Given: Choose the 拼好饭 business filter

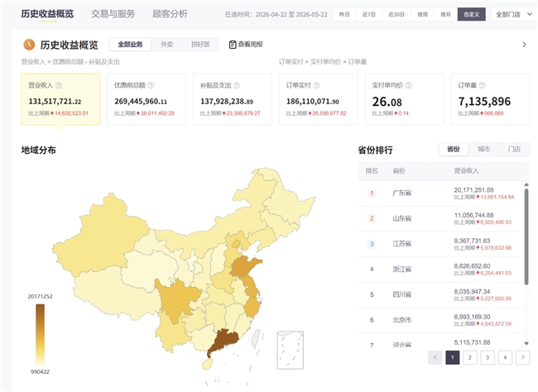Looking at the screenshot, I should click(200, 44).
